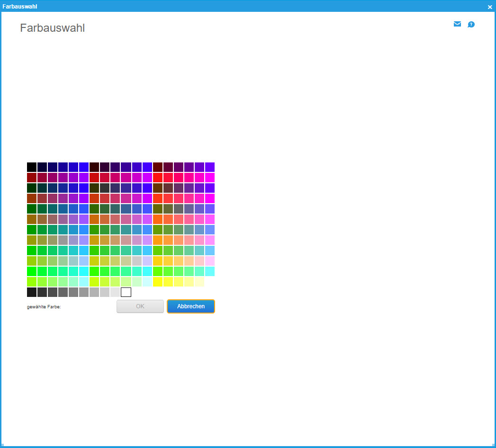
Task: Pick the black swatch in the palette's top-left corner
Action: [x=32, y=167]
